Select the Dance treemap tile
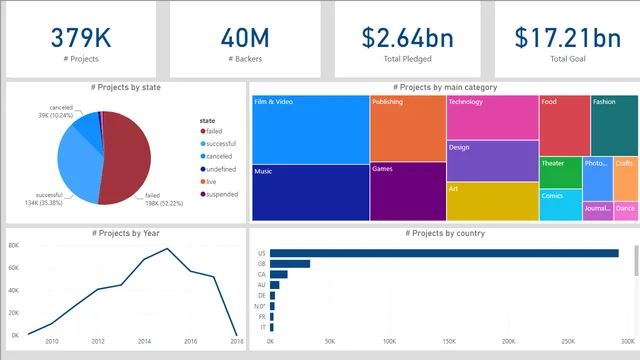 click(x=626, y=211)
